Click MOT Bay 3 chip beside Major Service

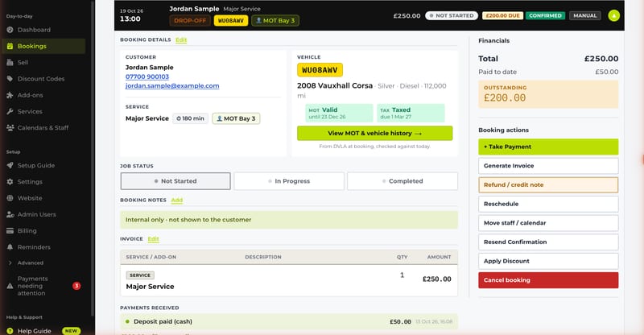236,118
